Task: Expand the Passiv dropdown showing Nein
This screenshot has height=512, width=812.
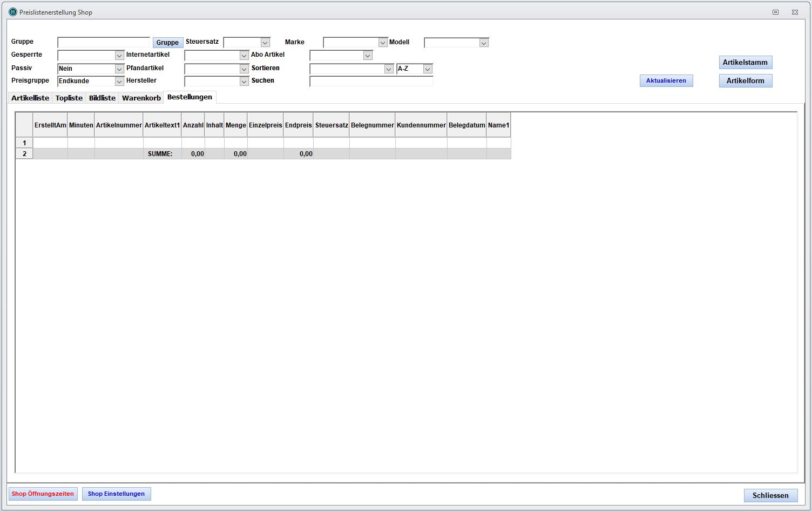Action: click(x=119, y=69)
